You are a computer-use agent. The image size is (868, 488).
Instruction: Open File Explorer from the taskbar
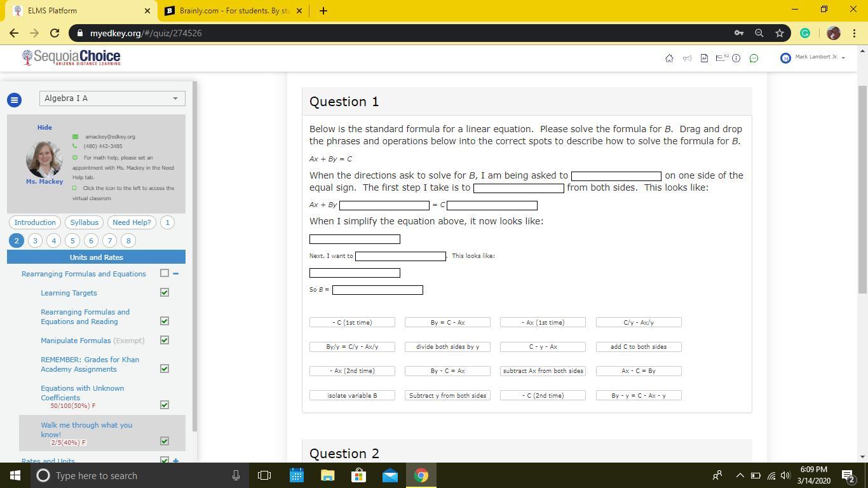(x=327, y=475)
